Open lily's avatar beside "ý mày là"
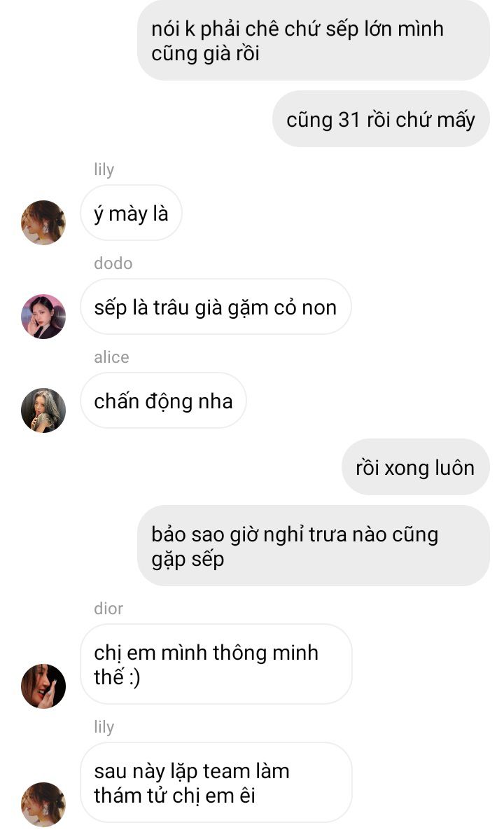The image size is (504, 837). (x=43, y=223)
